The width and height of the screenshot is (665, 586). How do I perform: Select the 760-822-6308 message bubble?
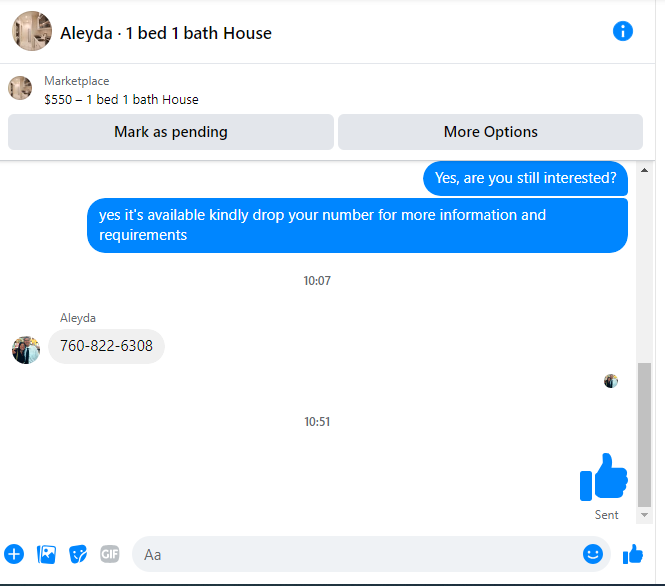[106, 346]
